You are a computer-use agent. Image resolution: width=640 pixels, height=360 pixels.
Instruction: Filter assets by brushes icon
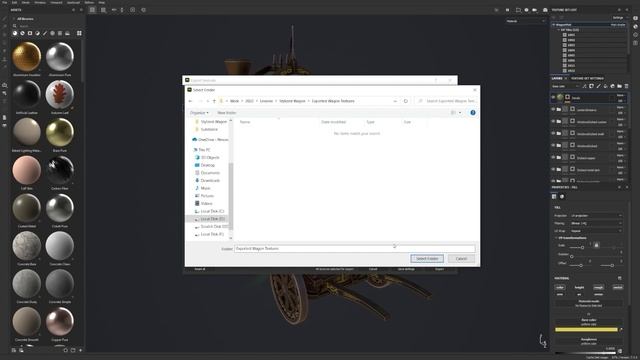tap(45, 33)
